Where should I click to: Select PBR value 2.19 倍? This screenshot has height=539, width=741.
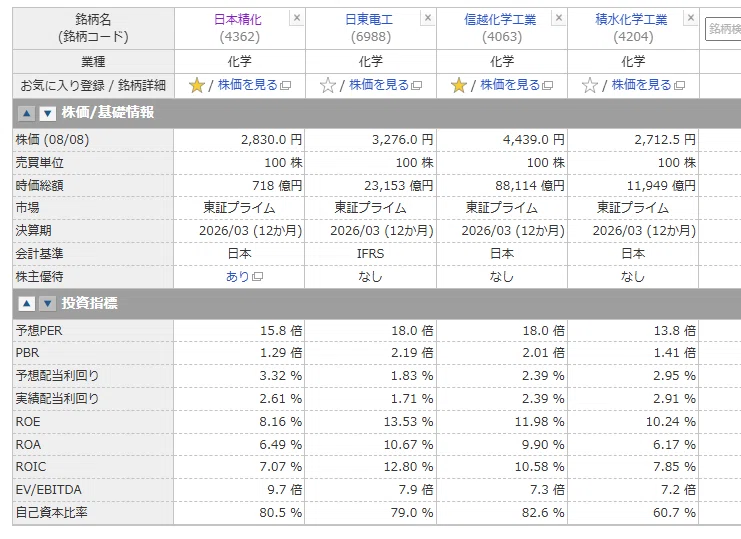click(412, 353)
